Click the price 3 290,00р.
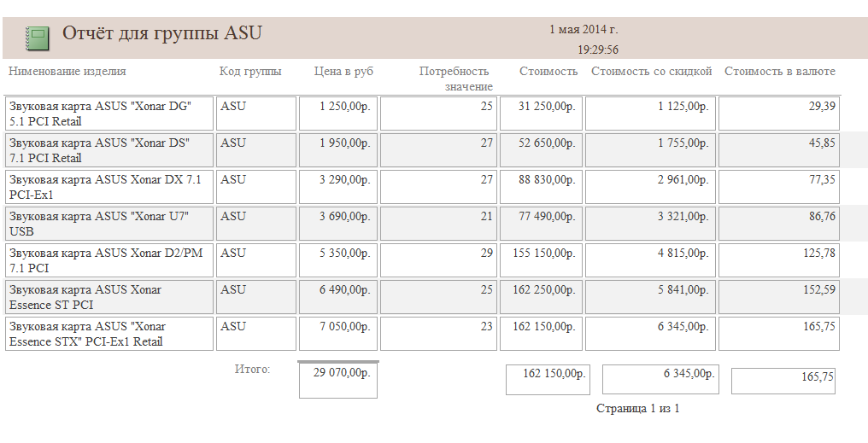The image size is (868, 443). (338, 187)
